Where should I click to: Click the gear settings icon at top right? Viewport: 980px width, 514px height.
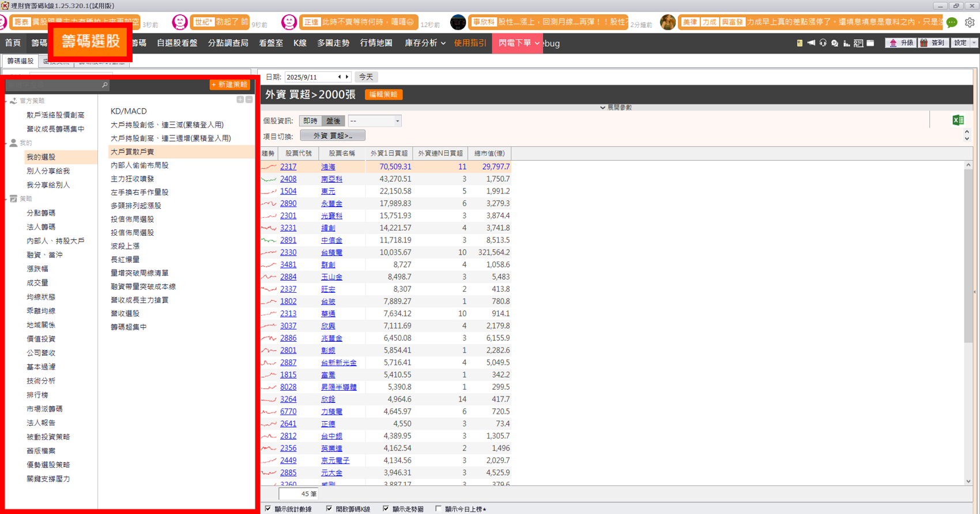point(970,22)
